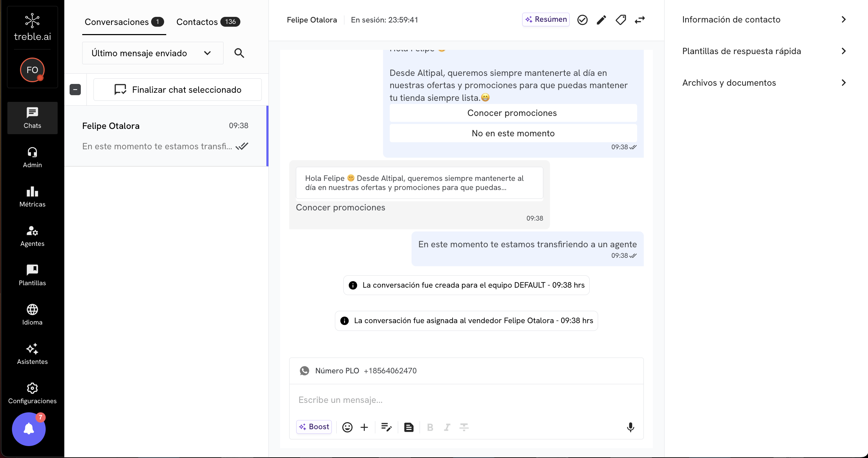Transfer conversation with arrows icon

640,20
